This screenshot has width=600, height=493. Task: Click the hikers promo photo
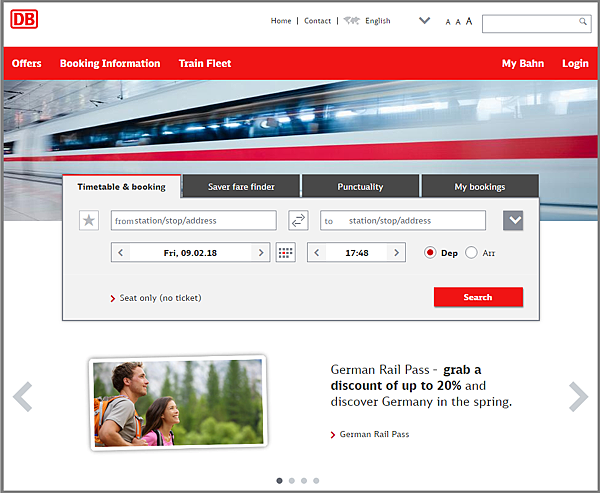coord(178,403)
